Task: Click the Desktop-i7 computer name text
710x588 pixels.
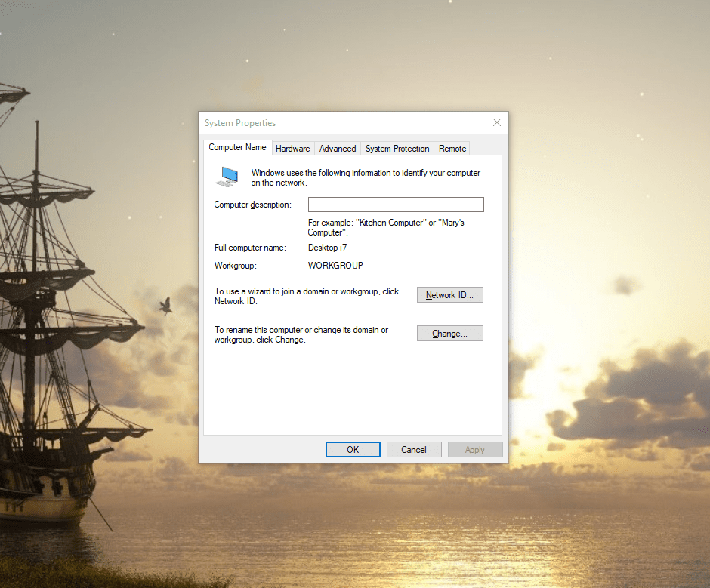Action: click(x=328, y=248)
